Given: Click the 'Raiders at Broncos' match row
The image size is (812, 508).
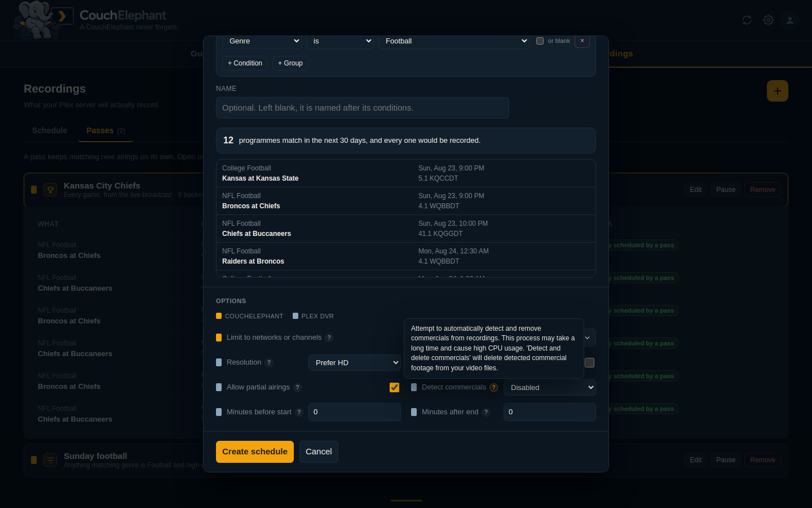Looking at the screenshot, I should pos(406,256).
